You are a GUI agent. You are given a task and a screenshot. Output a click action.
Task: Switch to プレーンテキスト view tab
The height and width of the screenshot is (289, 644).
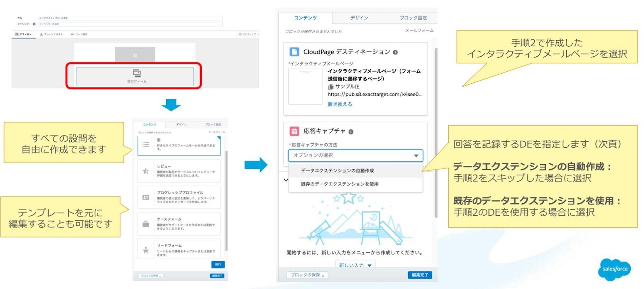coord(52,34)
